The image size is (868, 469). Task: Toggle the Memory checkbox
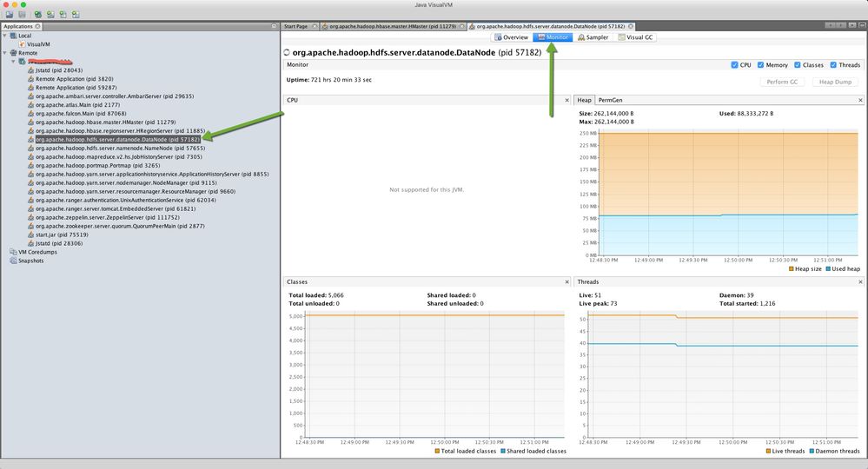point(759,64)
